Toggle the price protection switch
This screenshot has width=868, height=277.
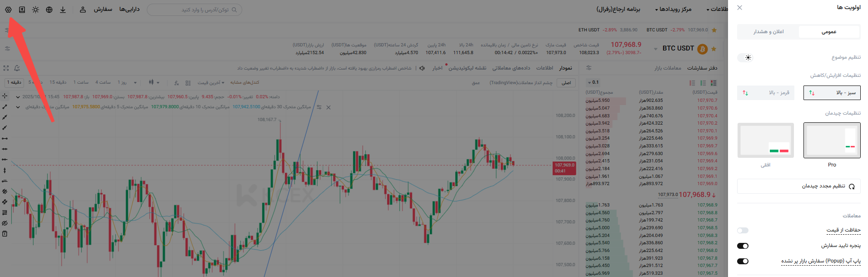743,231
